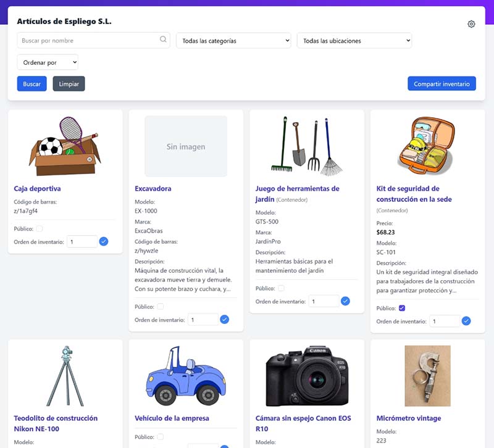Click checkmark icon for Kit de seguridad order
Image resolution: width=494 pixels, height=448 pixels.
coord(466,321)
